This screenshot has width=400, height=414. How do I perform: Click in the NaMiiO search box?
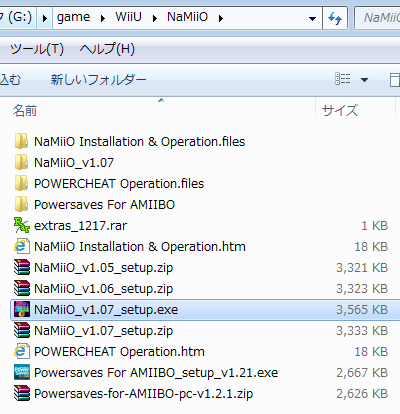378,18
